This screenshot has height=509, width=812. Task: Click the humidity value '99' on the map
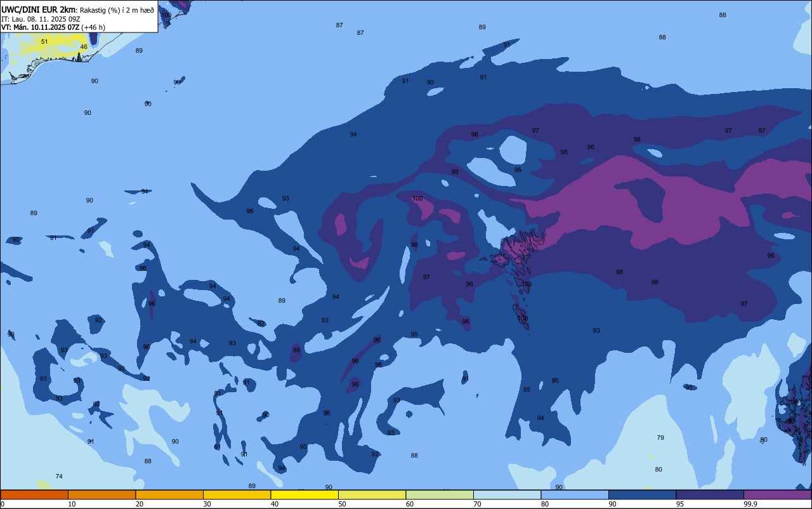click(x=296, y=350)
